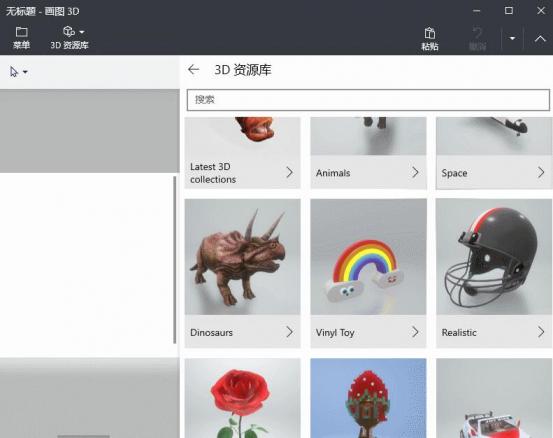Open the 菜单 folder menu
Screen dimensions: 553x438
pos(21,37)
